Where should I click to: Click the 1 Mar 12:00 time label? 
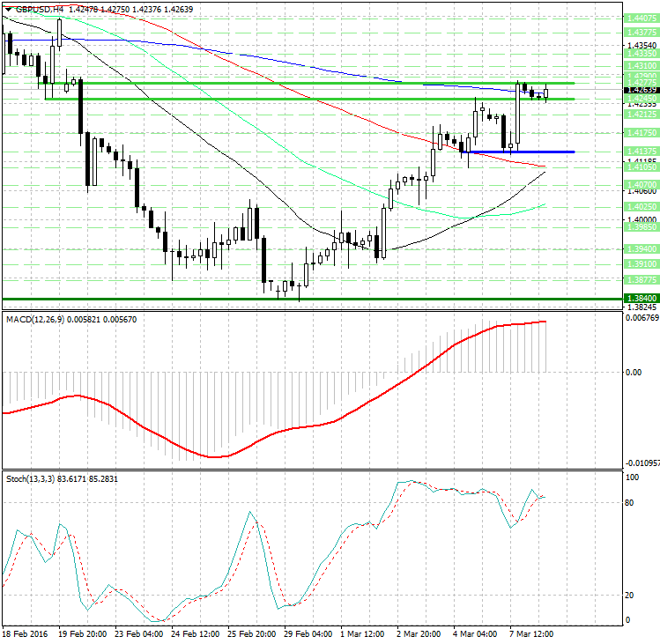pos(362,634)
